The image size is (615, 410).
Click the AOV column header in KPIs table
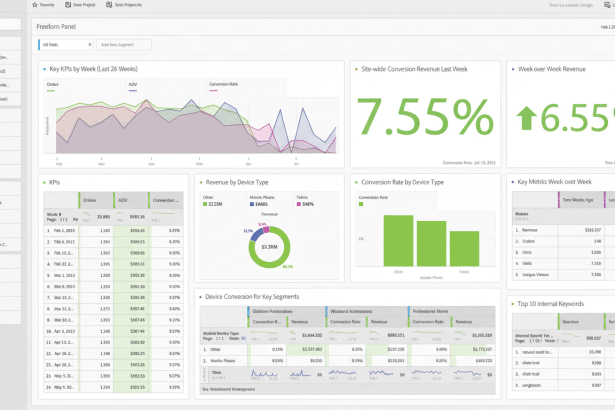coord(123,200)
